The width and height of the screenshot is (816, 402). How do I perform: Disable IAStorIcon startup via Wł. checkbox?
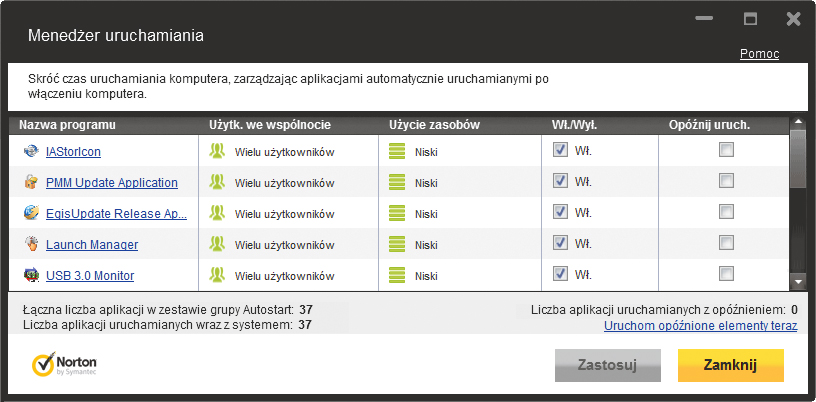[561, 151]
